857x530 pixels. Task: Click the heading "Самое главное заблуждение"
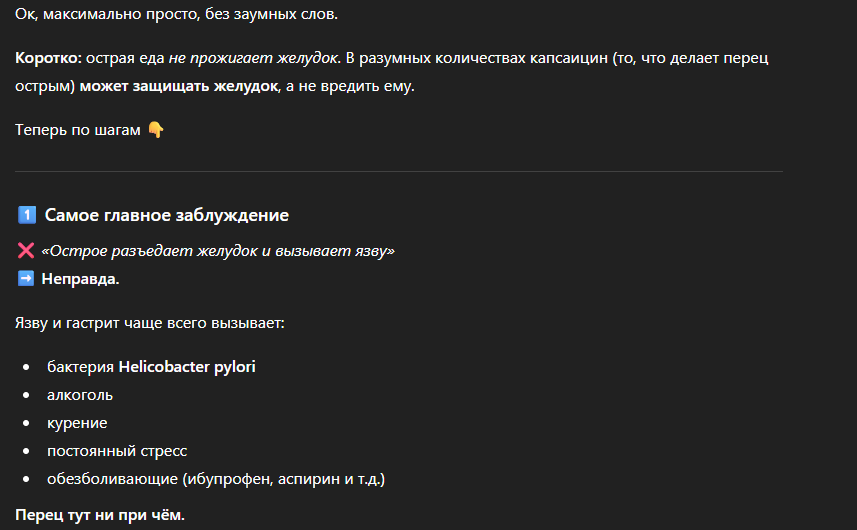point(166,215)
